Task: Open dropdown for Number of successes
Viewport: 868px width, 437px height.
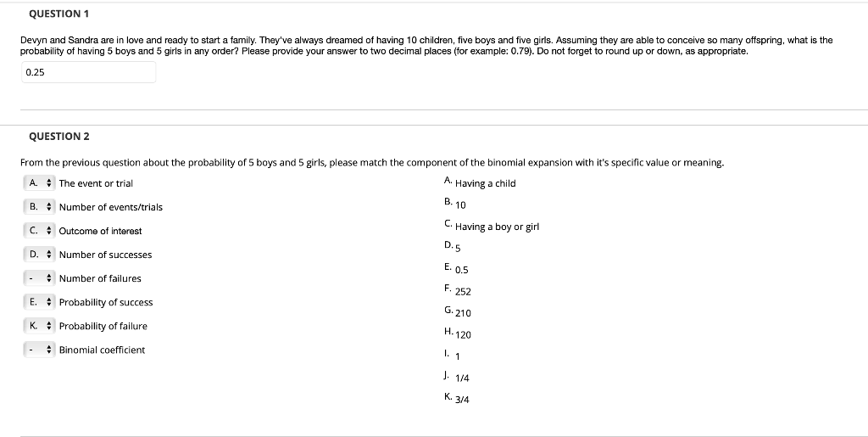Action: point(39,255)
